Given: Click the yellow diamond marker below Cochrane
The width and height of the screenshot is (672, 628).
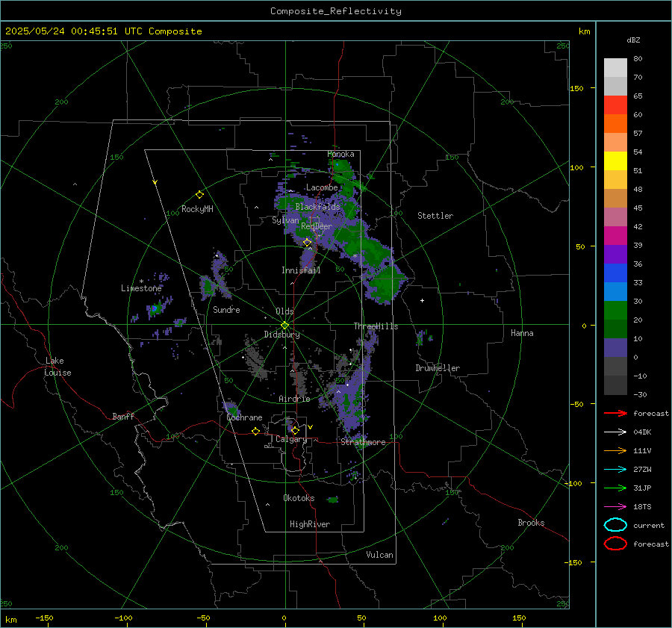Looking at the screenshot, I should tap(255, 431).
